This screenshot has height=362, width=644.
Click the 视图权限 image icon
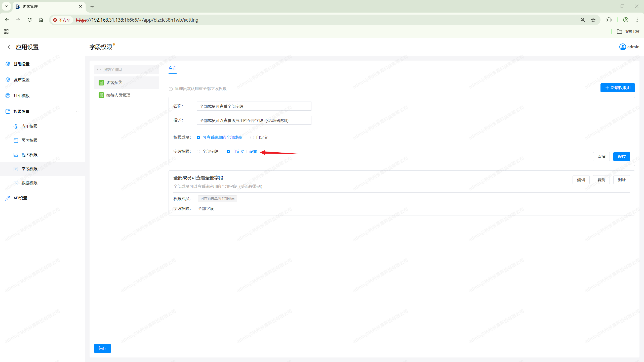[16, 155]
